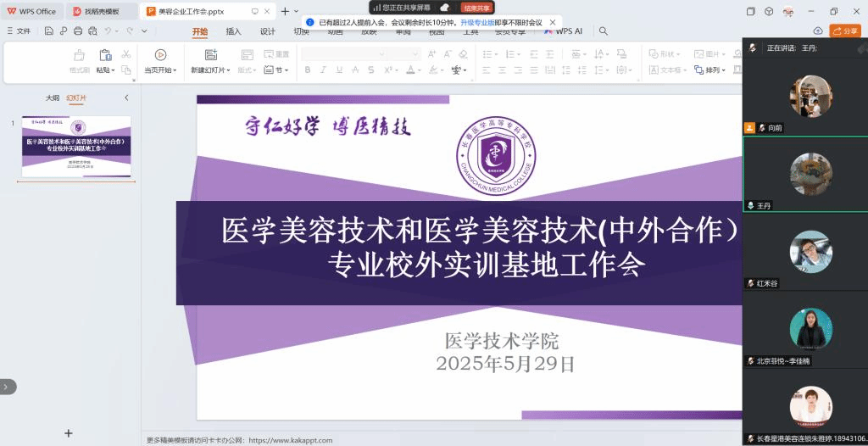
Task: Click the cloud upload icon beside 分享
Action: (x=817, y=31)
